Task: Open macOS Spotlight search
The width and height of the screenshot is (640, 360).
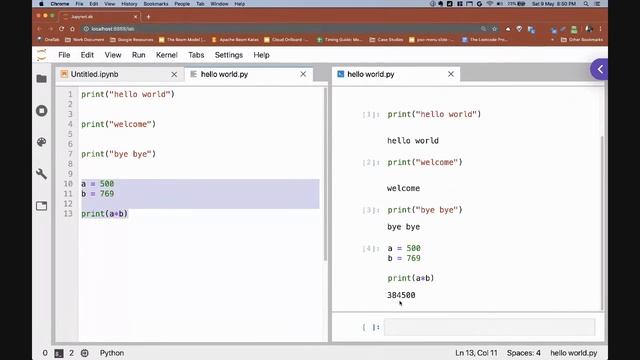Action: (x=586, y=4)
